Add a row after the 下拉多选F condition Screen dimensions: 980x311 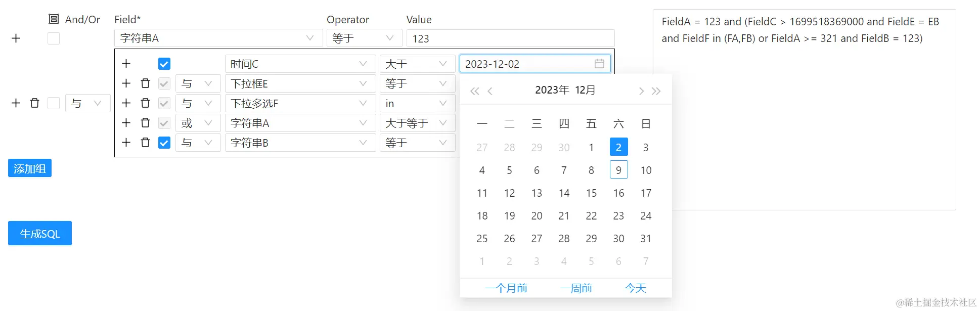(x=126, y=103)
